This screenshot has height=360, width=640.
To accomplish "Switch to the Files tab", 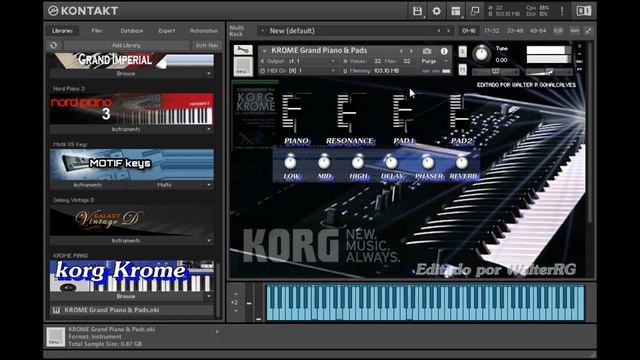I will (97, 31).
